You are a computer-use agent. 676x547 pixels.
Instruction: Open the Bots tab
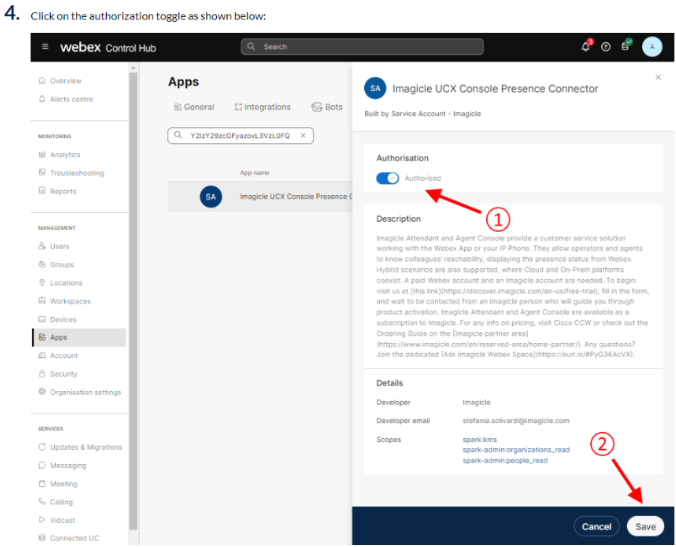(x=327, y=107)
